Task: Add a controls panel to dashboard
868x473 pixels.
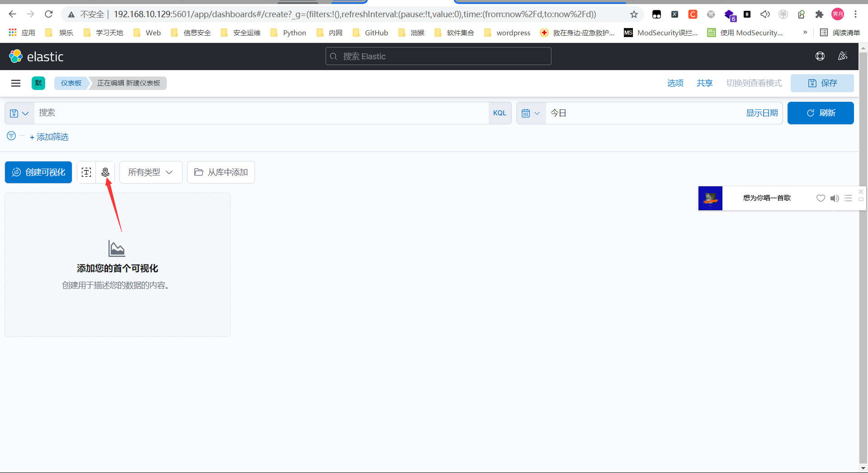Action: point(105,172)
